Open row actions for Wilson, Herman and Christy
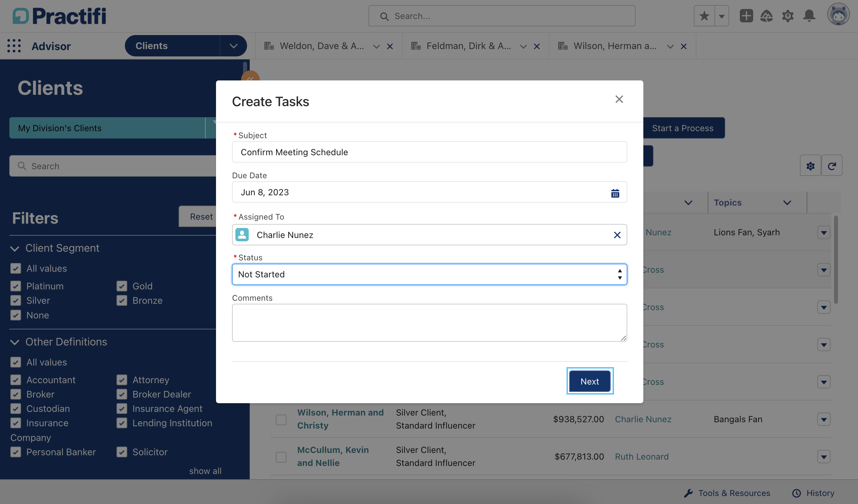858x504 pixels. (824, 420)
